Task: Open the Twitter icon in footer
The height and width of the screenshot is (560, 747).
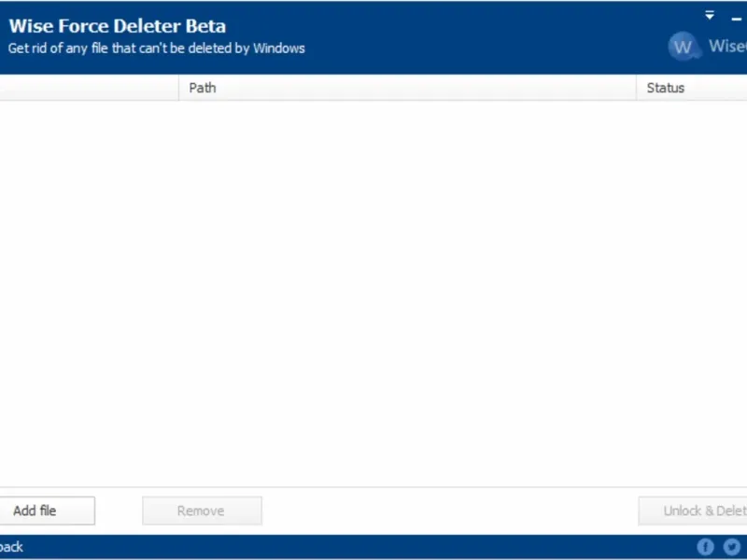Action: click(732, 546)
